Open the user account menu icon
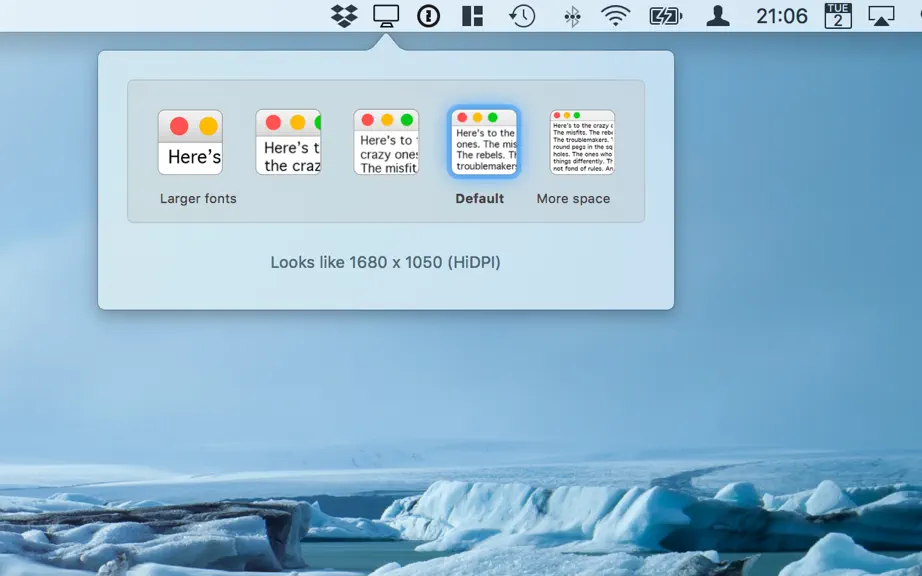 [x=718, y=16]
